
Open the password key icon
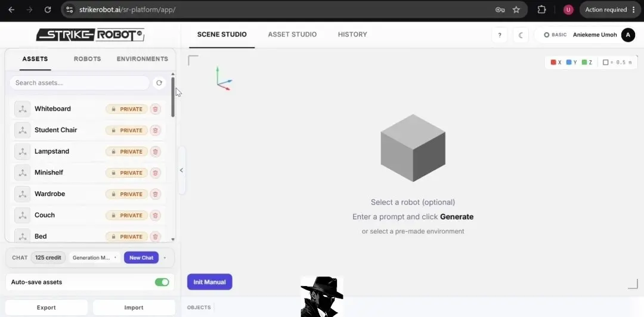pyautogui.click(x=500, y=10)
